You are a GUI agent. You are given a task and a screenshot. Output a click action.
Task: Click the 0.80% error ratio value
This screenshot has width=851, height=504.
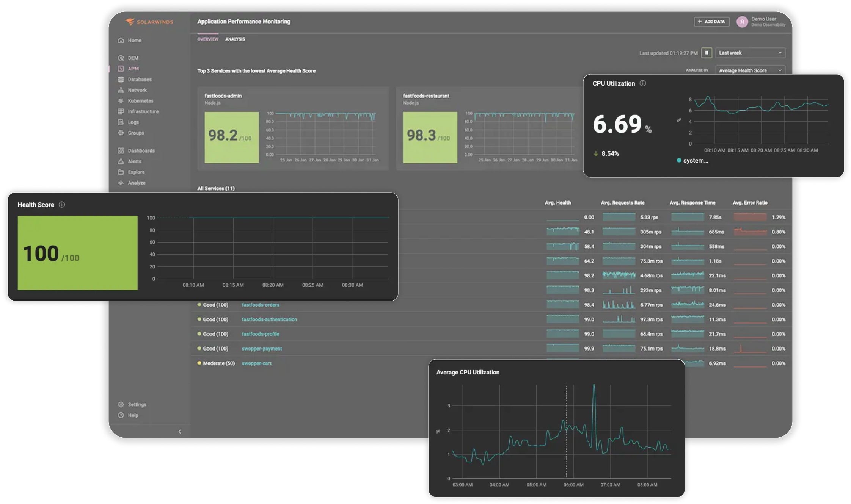(778, 232)
